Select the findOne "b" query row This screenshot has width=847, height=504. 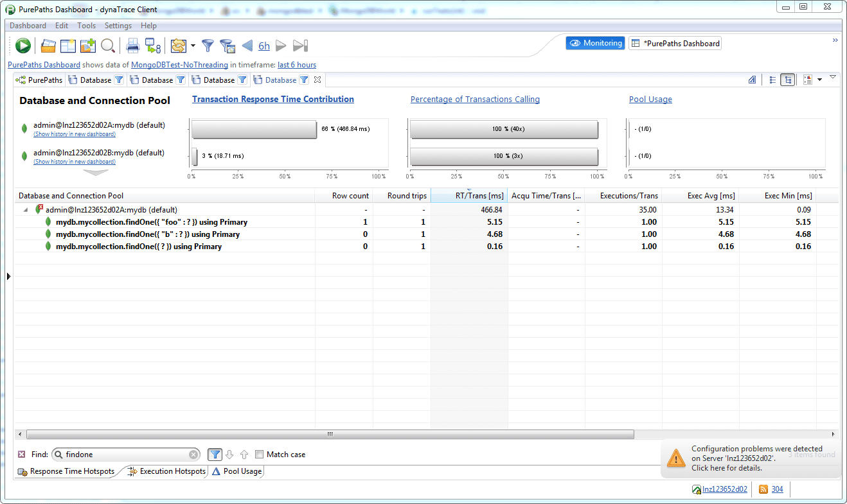coord(426,234)
